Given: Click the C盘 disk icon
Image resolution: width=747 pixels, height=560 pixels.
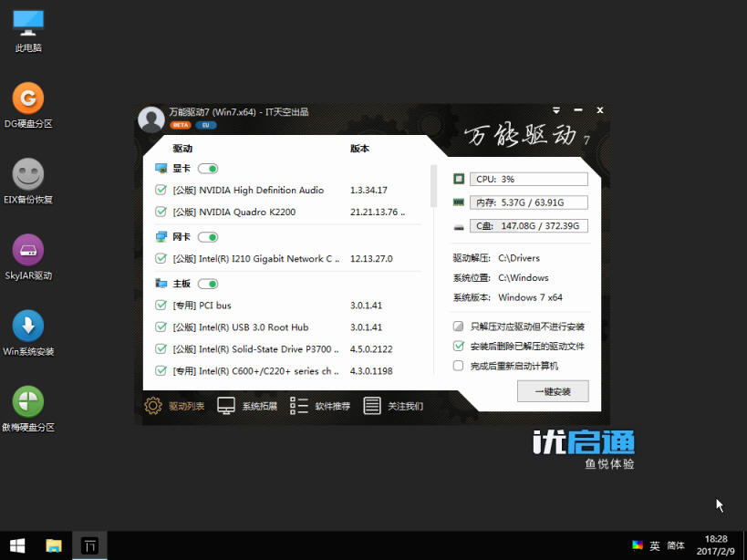Looking at the screenshot, I should point(458,227).
